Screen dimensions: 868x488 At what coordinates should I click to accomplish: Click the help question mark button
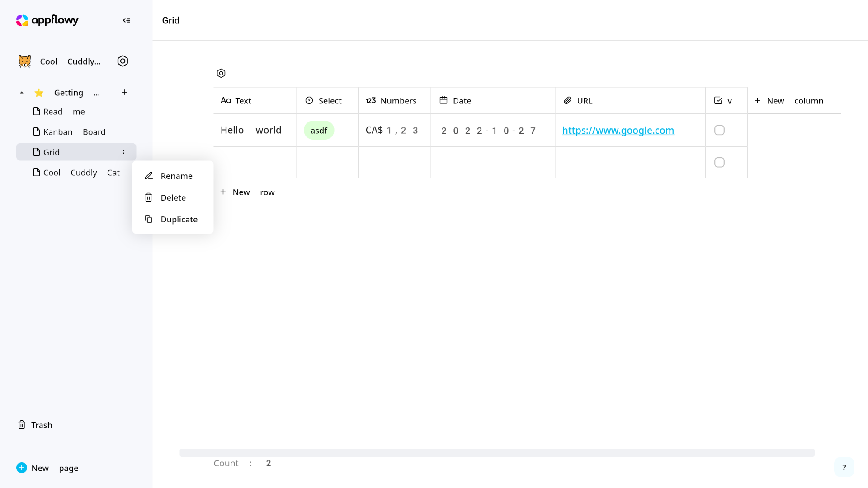[844, 467]
